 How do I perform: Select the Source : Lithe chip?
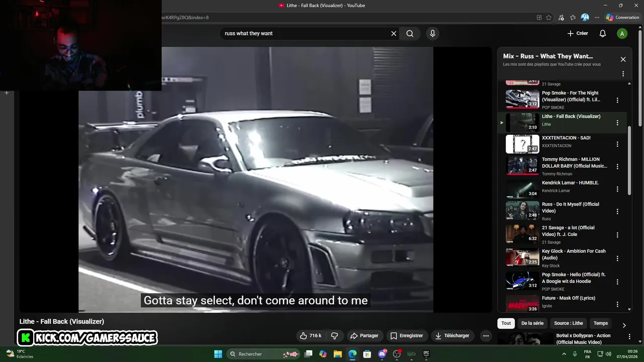(x=569, y=323)
